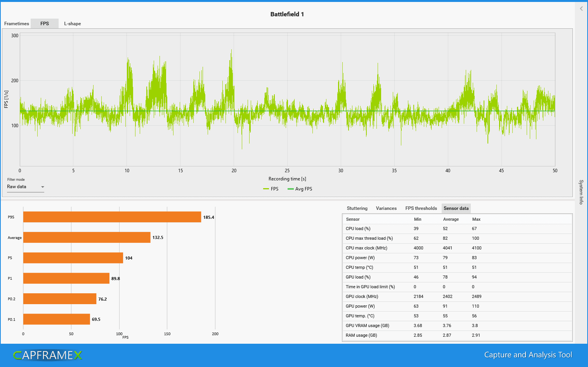Screen dimensions: 588x367
Task: Select the GPU clock (MHz) row
Action: click(458, 297)
